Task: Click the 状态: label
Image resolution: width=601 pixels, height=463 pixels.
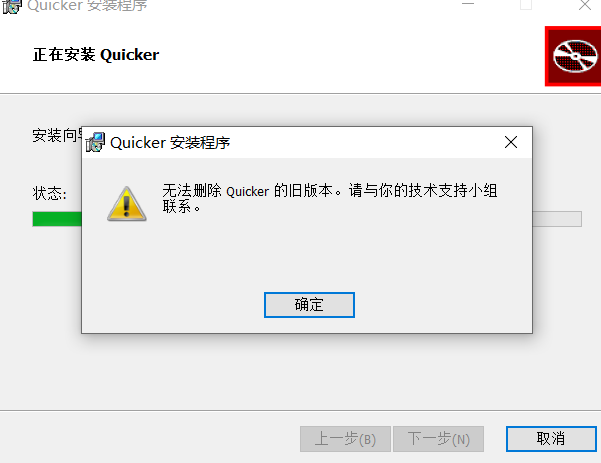Action: (x=49, y=193)
